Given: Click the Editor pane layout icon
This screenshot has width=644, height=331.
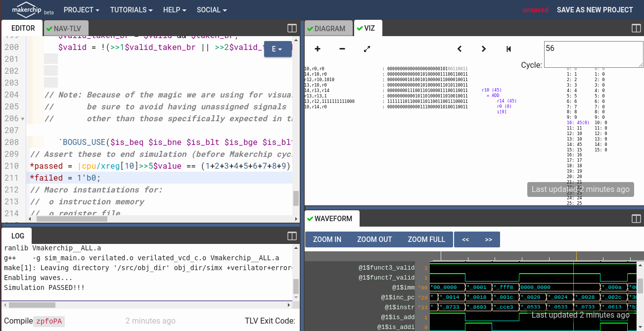Looking at the screenshot, I should coord(292,28).
